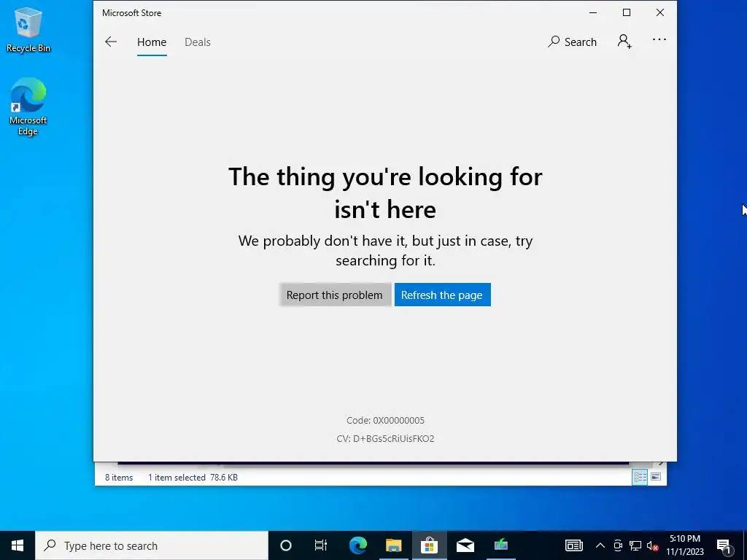The image size is (747, 560).
Task: Click Refresh the page button
Action: coord(442,295)
